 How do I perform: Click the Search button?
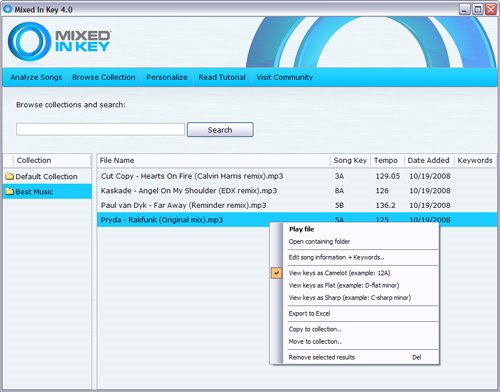point(220,130)
